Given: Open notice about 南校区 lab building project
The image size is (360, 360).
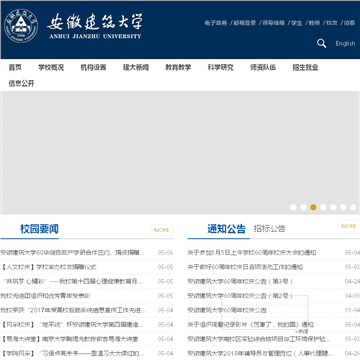Looking at the screenshot, I should (x=259, y=339).
